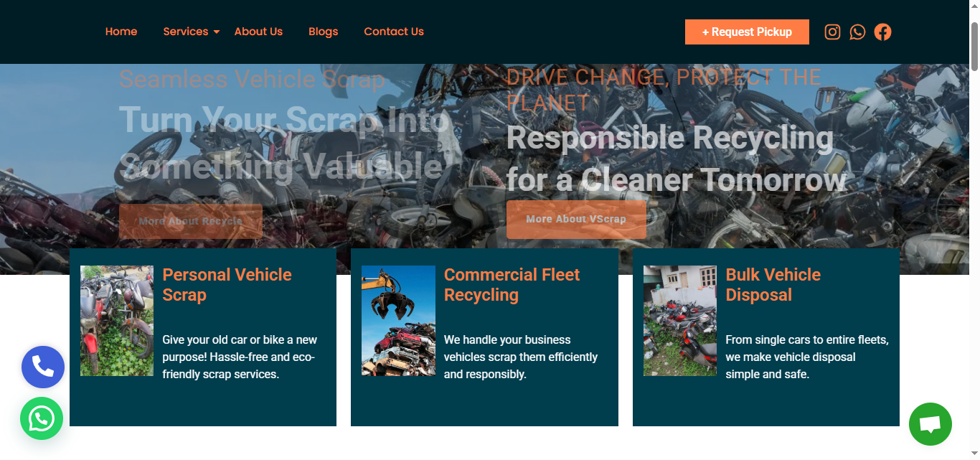Open the About Us menu item
Viewport: 980px width, 460px height.
point(258,32)
